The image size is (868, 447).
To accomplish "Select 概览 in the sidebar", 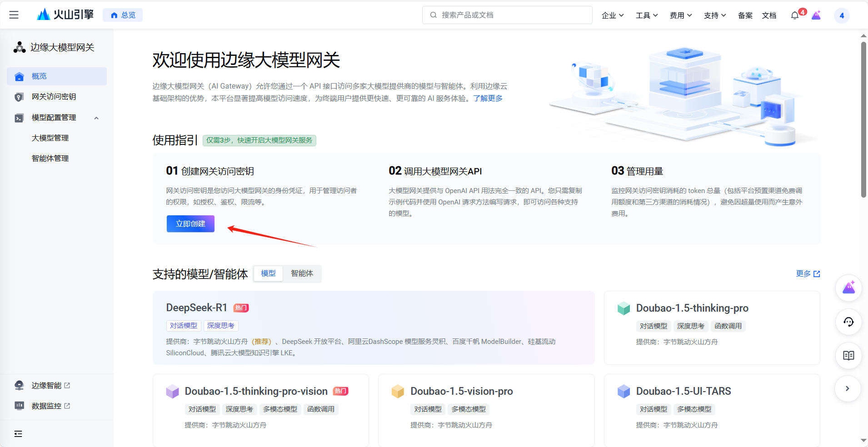I will [x=57, y=76].
